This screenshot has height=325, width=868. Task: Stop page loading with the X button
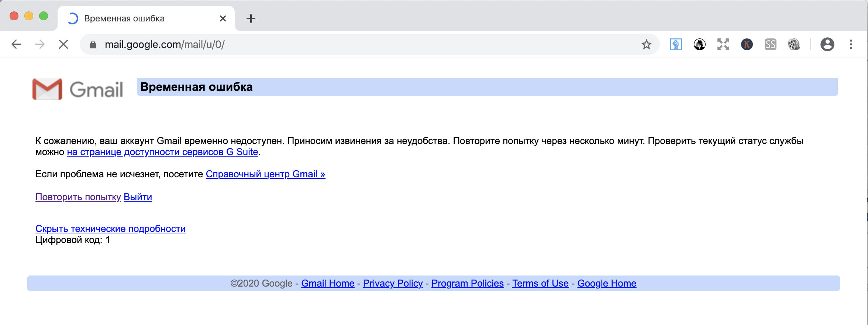(63, 45)
